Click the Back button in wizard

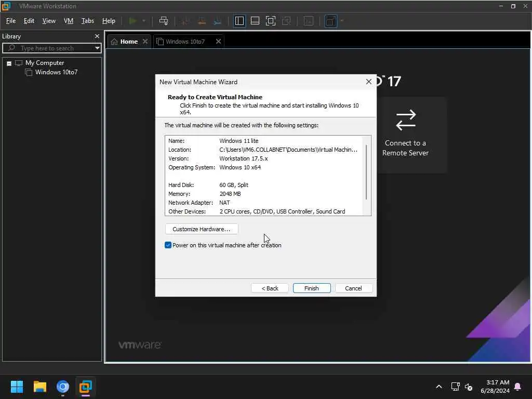[270, 288]
